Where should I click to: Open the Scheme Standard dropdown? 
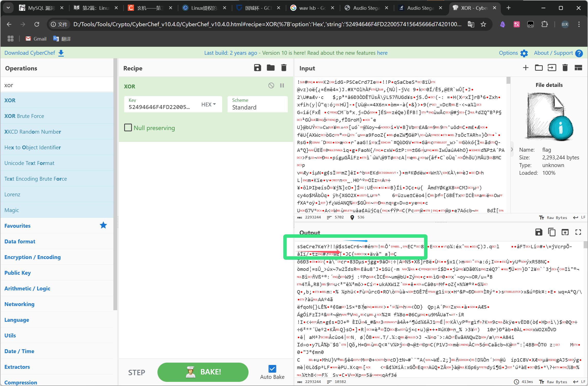(257, 104)
